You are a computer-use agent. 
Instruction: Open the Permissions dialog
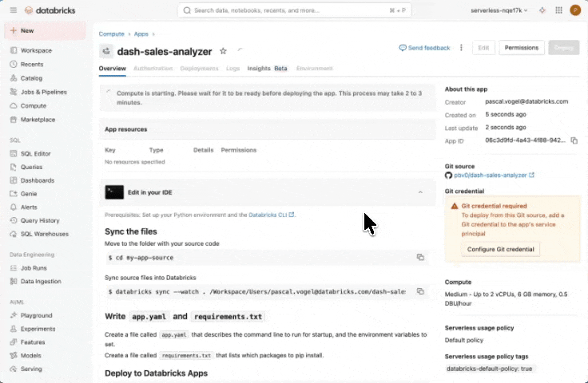click(x=522, y=48)
